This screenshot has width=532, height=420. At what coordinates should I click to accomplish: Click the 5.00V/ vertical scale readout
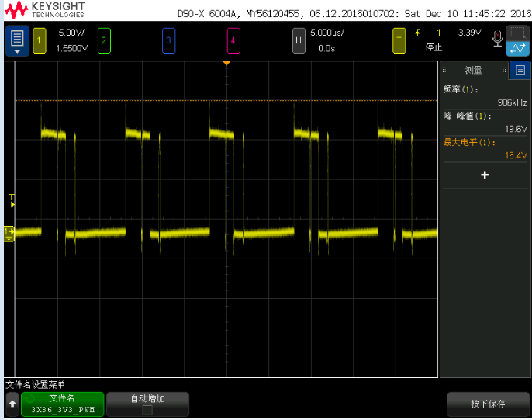click(x=71, y=33)
